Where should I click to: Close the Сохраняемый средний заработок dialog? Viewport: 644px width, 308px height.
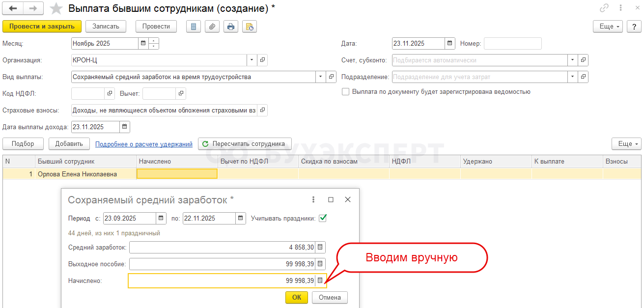348,199
